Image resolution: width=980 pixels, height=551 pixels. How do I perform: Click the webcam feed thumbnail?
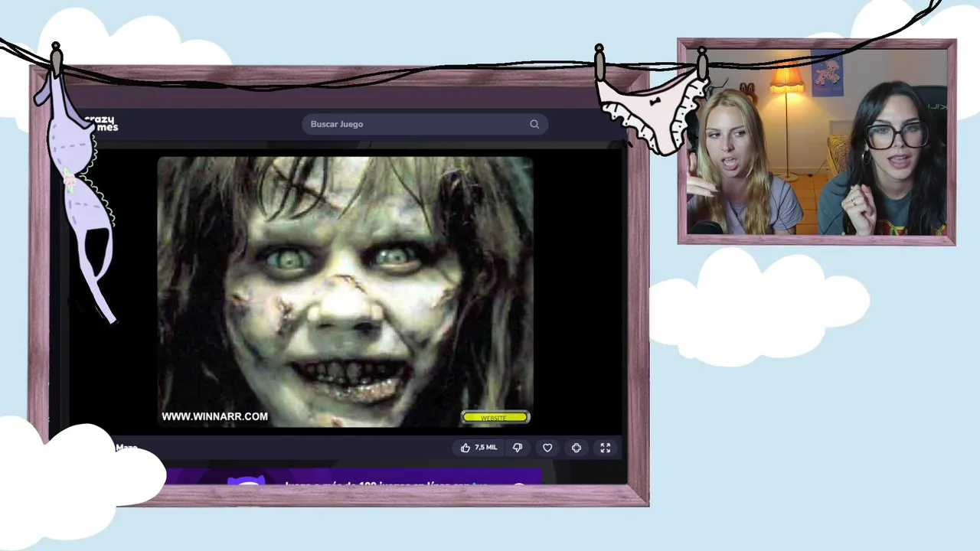coord(817,142)
